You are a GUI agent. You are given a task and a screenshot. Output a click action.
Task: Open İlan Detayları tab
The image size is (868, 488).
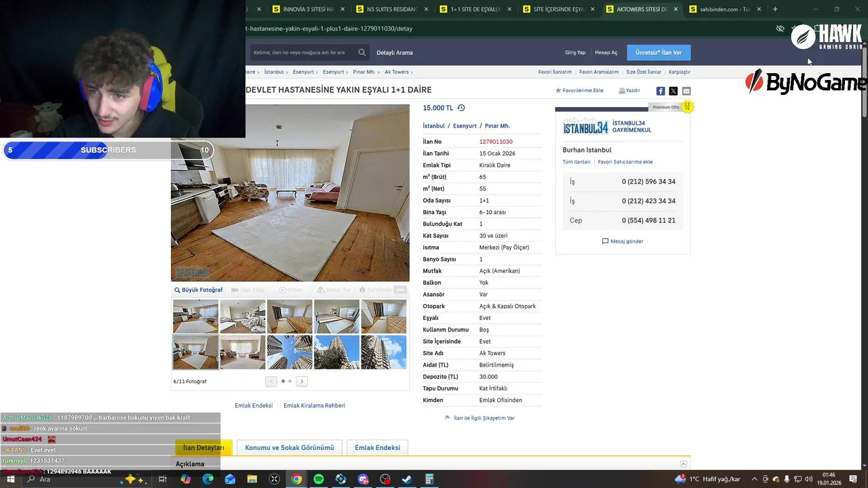(203, 448)
